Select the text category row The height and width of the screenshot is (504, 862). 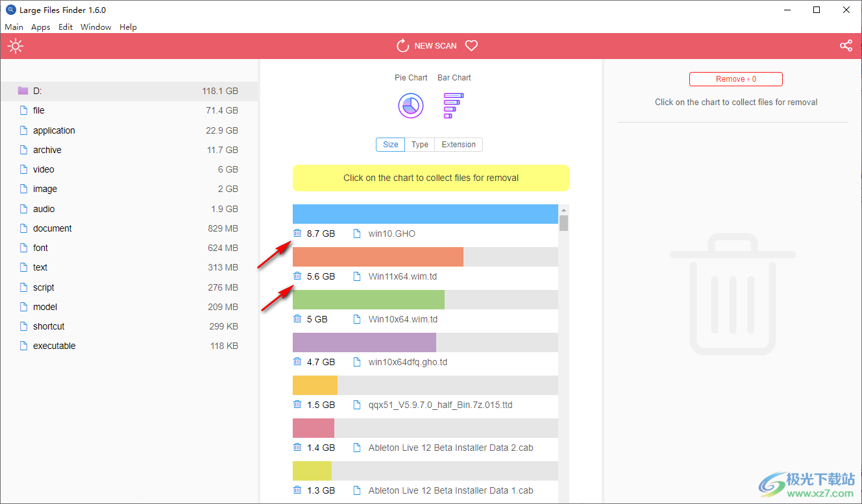tap(129, 267)
